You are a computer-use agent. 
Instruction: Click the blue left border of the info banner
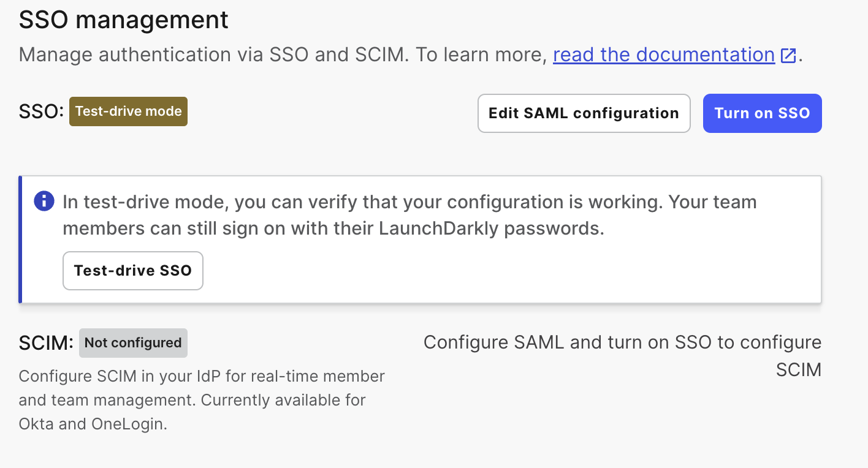[x=21, y=239]
